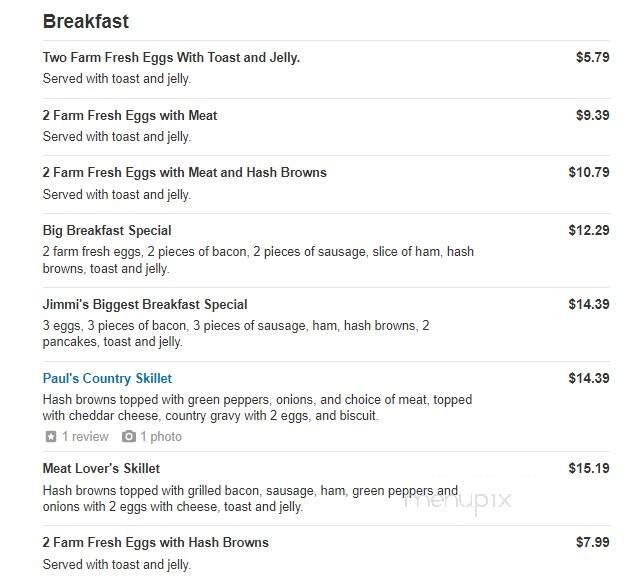Open the Paul's Country Skillet link
Viewport: 637px width, 583px height.
107,378
